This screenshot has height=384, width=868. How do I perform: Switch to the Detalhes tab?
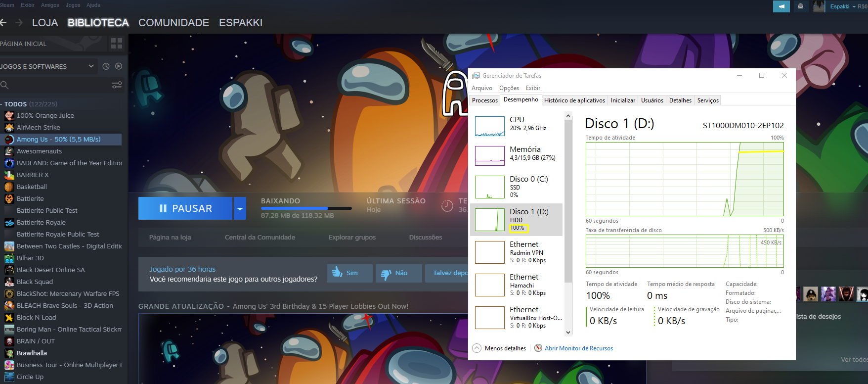(x=680, y=100)
